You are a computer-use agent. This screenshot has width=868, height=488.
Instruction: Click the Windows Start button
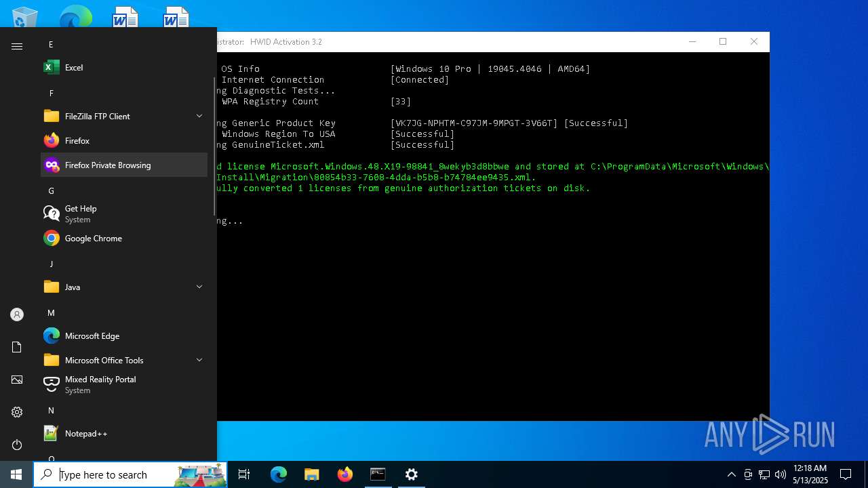click(16, 474)
